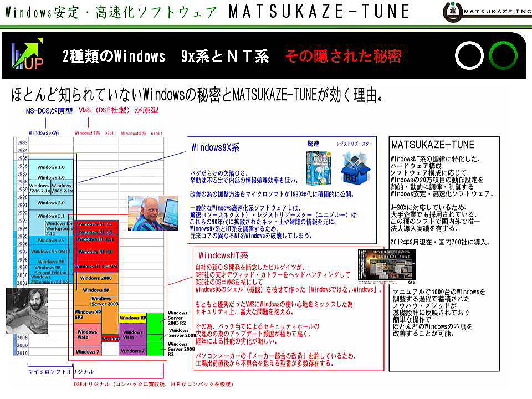Image resolution: width=532 pixels, height=399 pixels.
Task: Select the Windows 2.0 timeline block
Action: pos(51,177)
